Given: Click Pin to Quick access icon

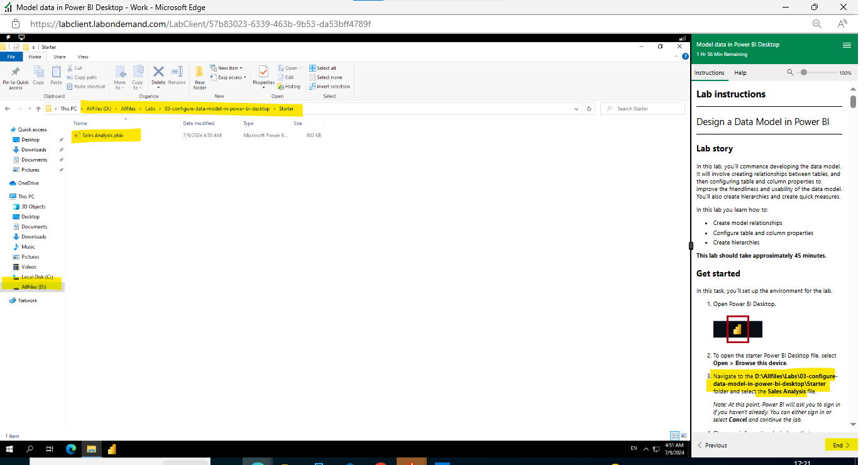Looking at the screenshot, I should tap(16, 72).
